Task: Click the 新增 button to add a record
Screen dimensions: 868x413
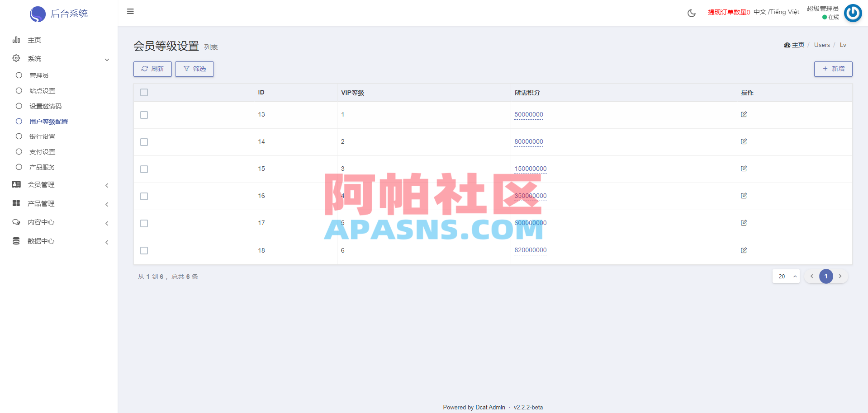Action: click(x=833, y=69)
